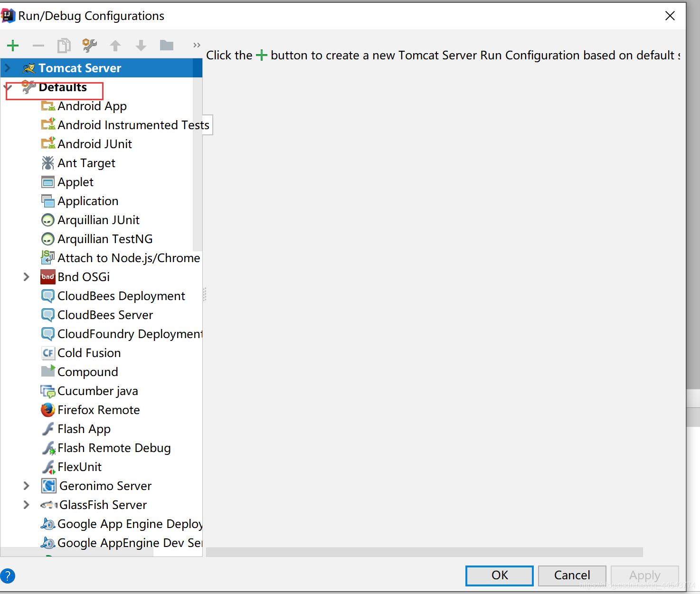The width and height of the screenshot is (700, 594).
Task: Click the Firefox Remote icon
Action: (48, 410)
